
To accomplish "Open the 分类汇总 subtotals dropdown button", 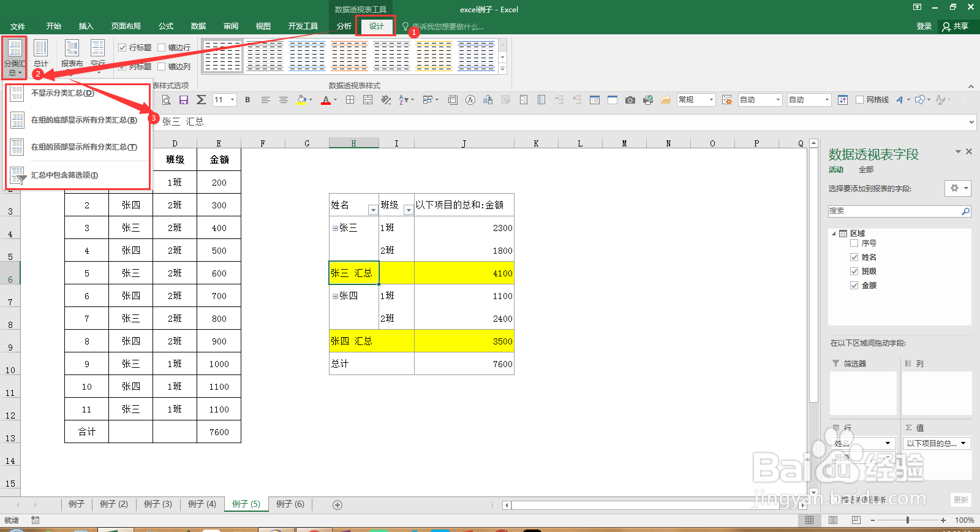I will coord(15,58).
